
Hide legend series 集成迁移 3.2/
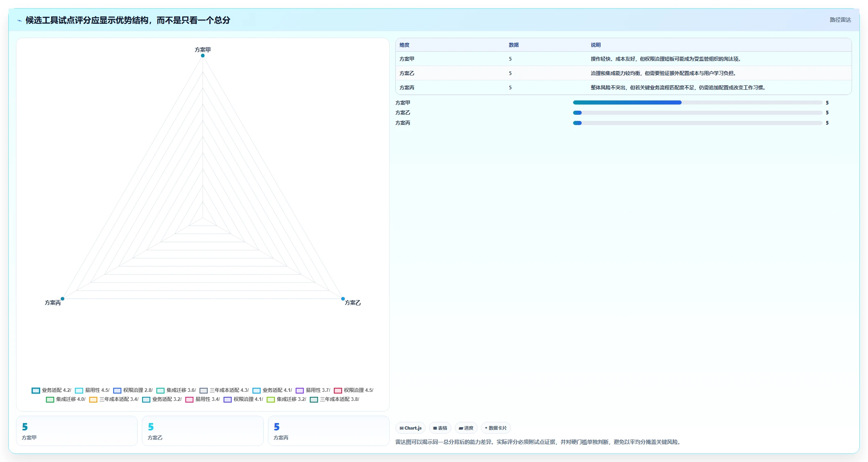click(286, 399)
